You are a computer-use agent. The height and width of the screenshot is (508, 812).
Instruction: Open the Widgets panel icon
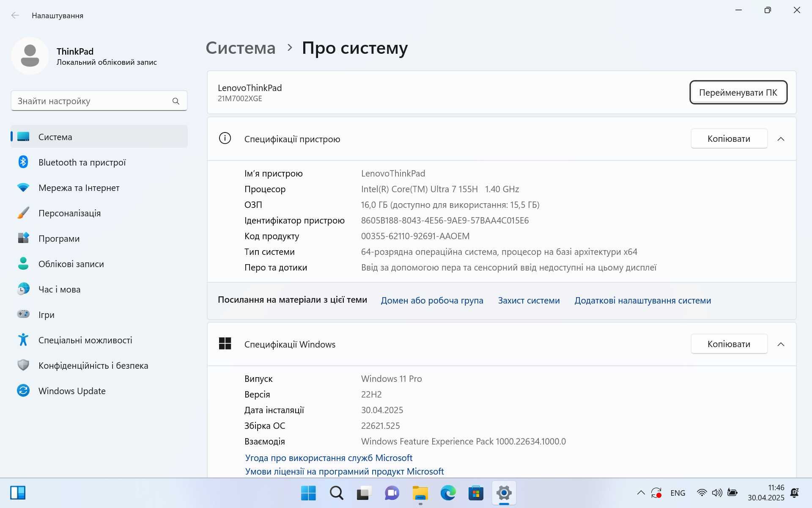[18, 493]
